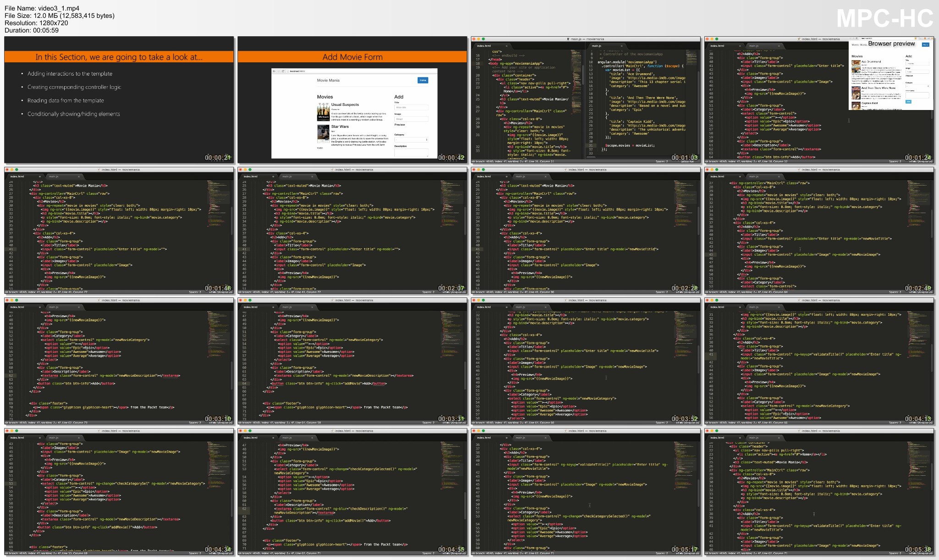939x560 pixels.
Task: Close the index.html tab in 00:01:24 frame
Action: tap(740, 46)
